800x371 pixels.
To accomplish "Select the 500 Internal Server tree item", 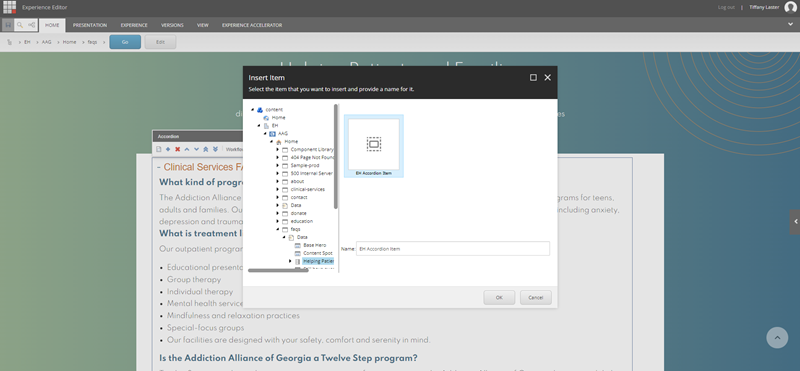I will pyautogui.click(x=312, y=174).
